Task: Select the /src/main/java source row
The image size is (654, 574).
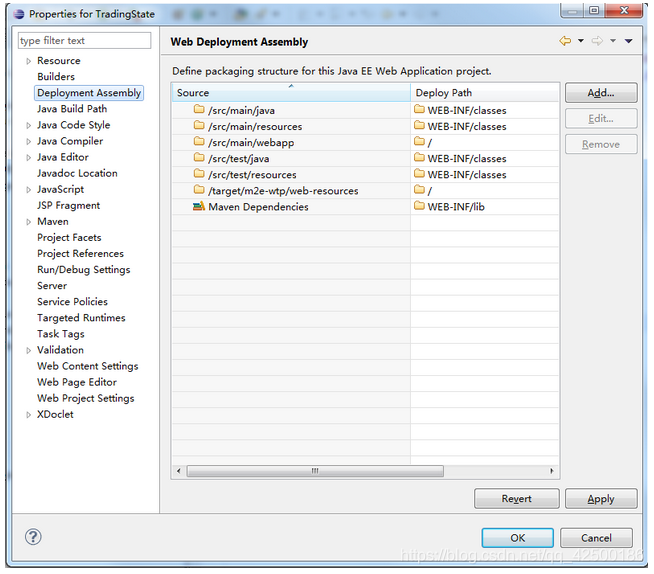Action: (291, 110)
